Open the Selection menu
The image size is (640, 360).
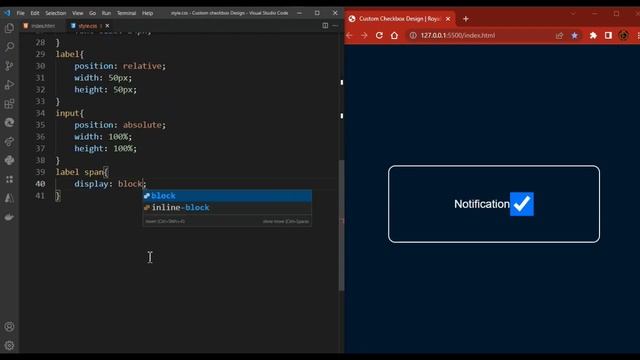click(56, 13)
